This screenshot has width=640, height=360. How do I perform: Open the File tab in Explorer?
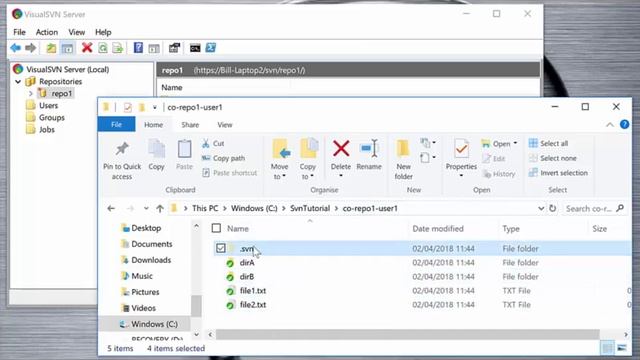tap(116, 124)
